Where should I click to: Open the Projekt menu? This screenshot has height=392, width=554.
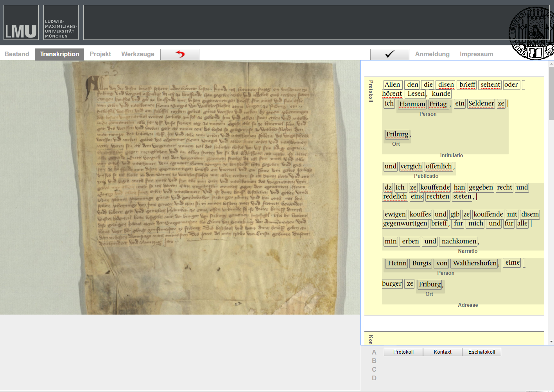point(100,54)
